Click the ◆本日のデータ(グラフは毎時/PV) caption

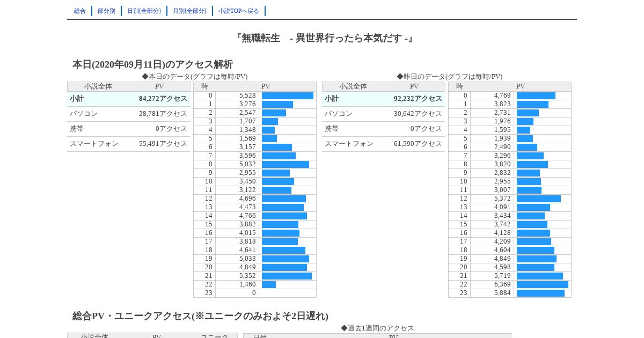pos(195,77)
